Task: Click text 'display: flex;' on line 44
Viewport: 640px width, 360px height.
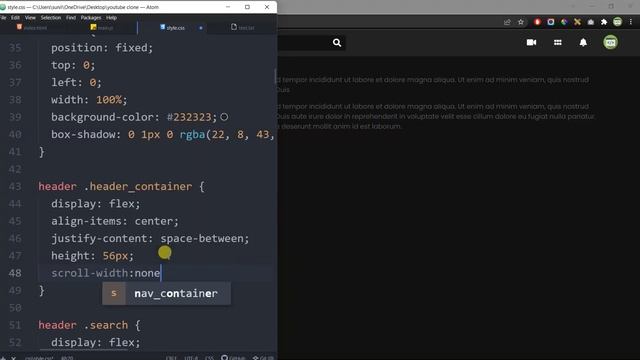Action: coord(96,204)
